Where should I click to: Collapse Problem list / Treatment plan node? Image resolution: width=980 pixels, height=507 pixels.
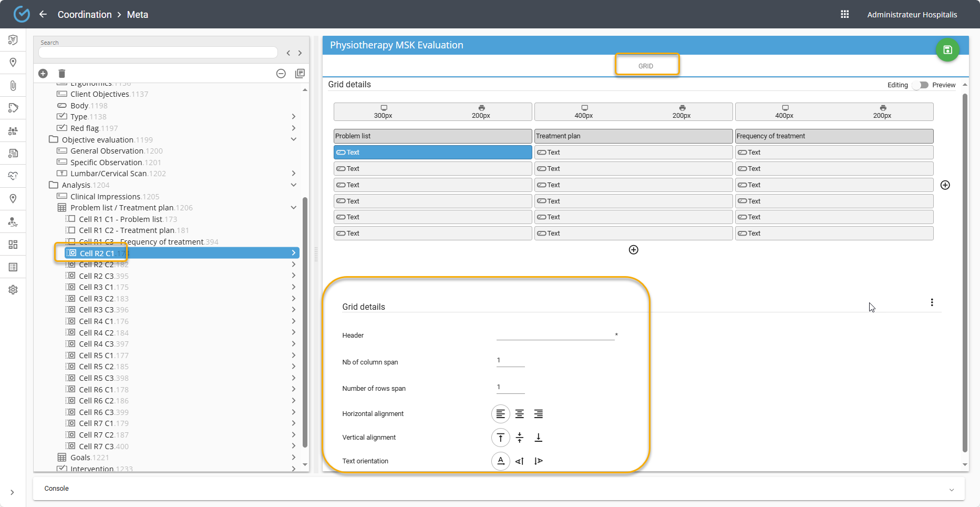tap(293, 208)
